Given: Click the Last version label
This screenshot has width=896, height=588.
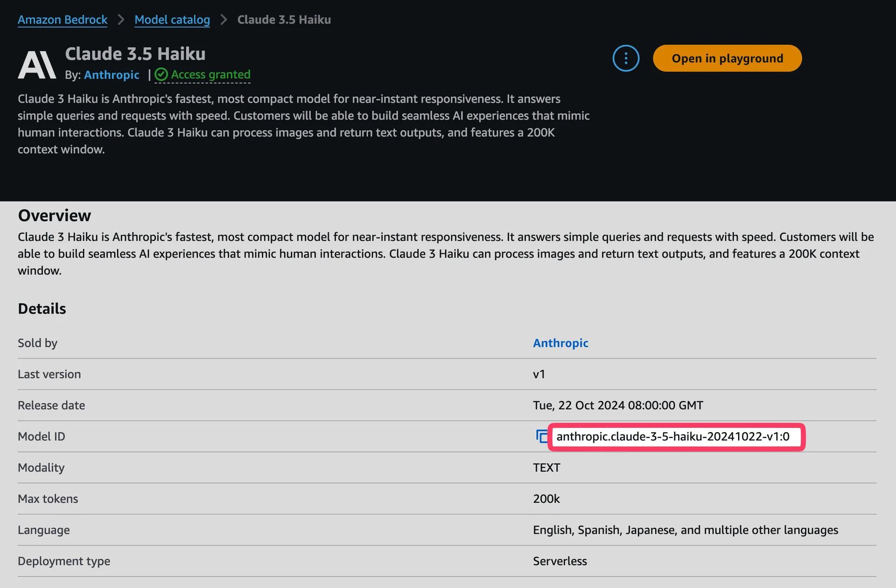Looking at the screenshot, I should 49,374.
